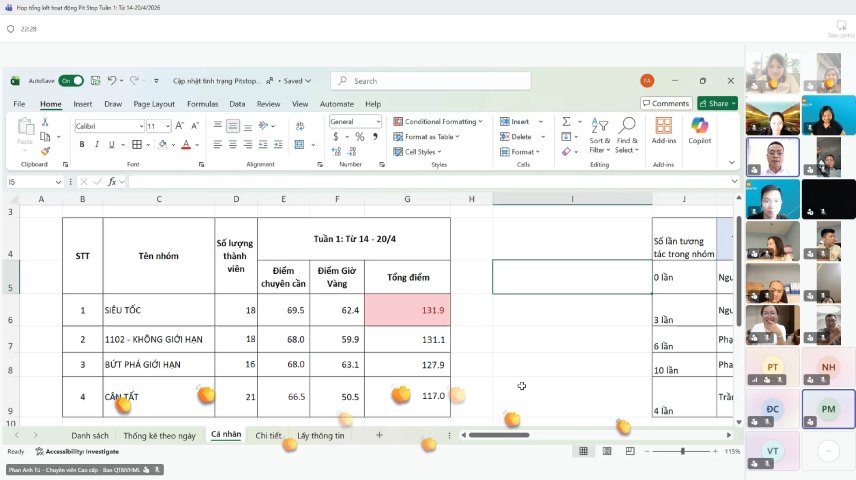The image size is (856, 480).
Task: Toggle Underline formatting
Action: pos(112,144)
